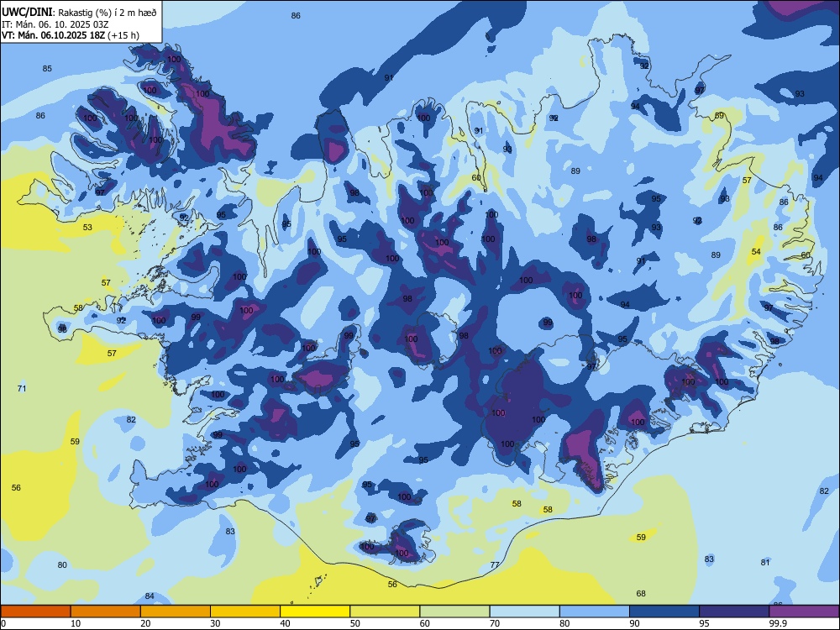
Task: Click the legend tick label '70'
Action: coord(495,623)
